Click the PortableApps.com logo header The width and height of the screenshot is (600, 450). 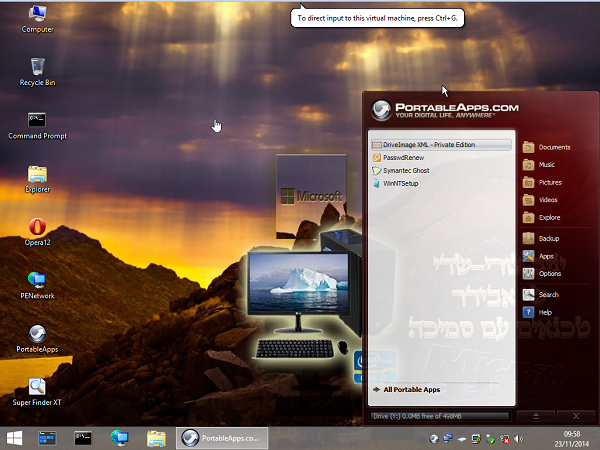click(x=445, y=110)
